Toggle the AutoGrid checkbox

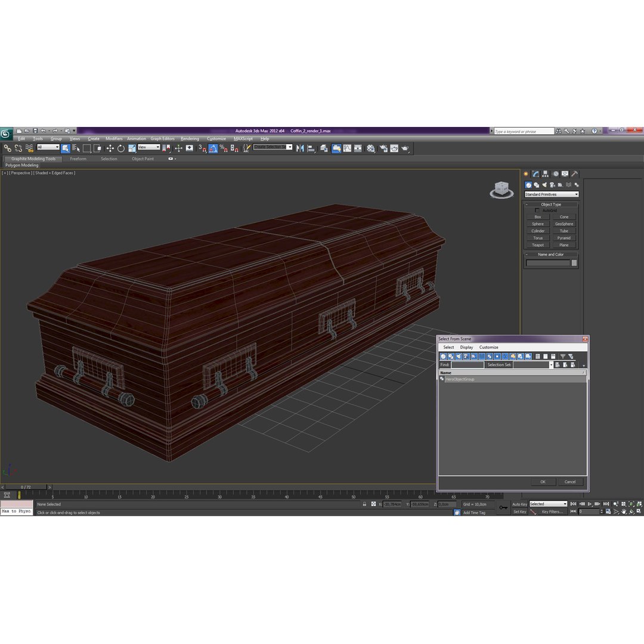coord(537,210)
